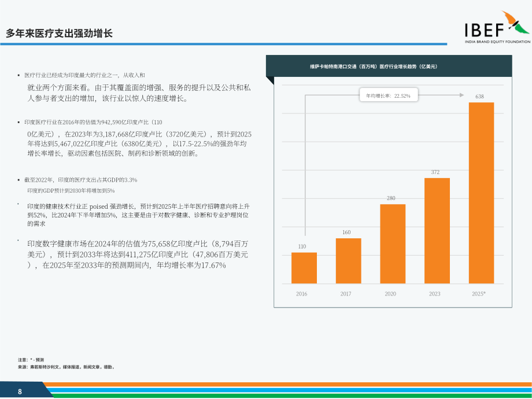Click the 来源 source footnote line
The width and height of the screenshot is (532, 399).
pos(66,367)
